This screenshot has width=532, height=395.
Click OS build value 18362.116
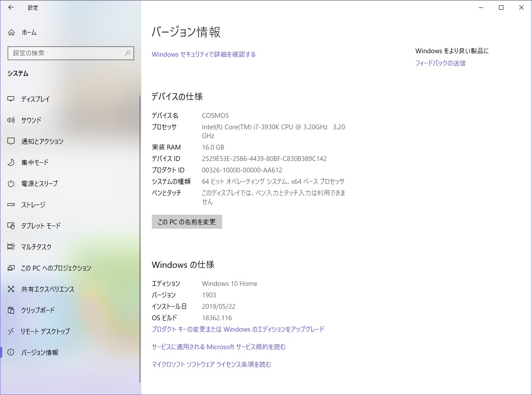coord(217,318)
